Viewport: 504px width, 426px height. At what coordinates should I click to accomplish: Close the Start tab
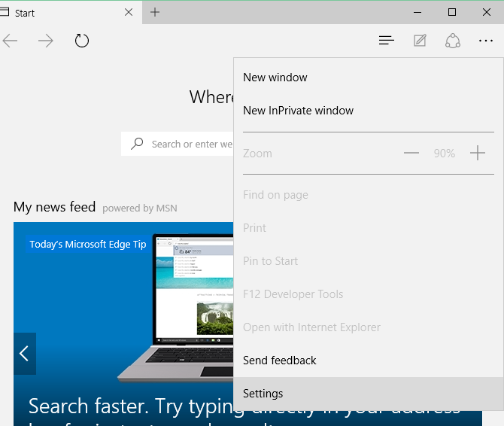pyautogui.click(x=129, y=12)
